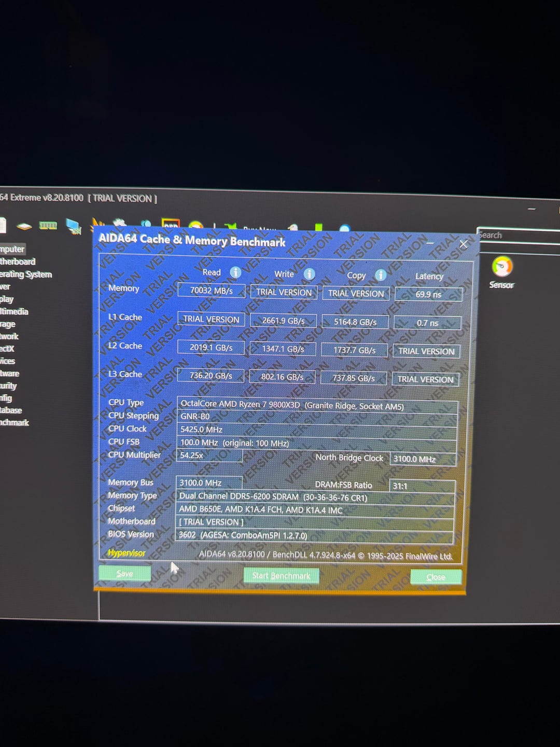Open Multimedia in the sidebar tree
The height and width of the screenshot is (747, 560).
coord(15,311)
